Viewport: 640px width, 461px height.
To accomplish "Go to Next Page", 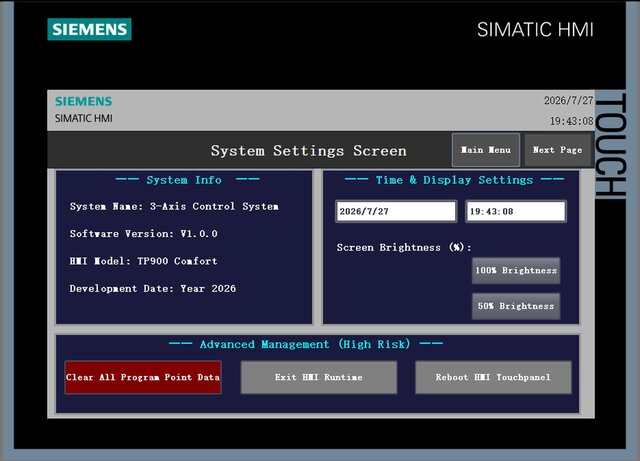I will [558, 150].
